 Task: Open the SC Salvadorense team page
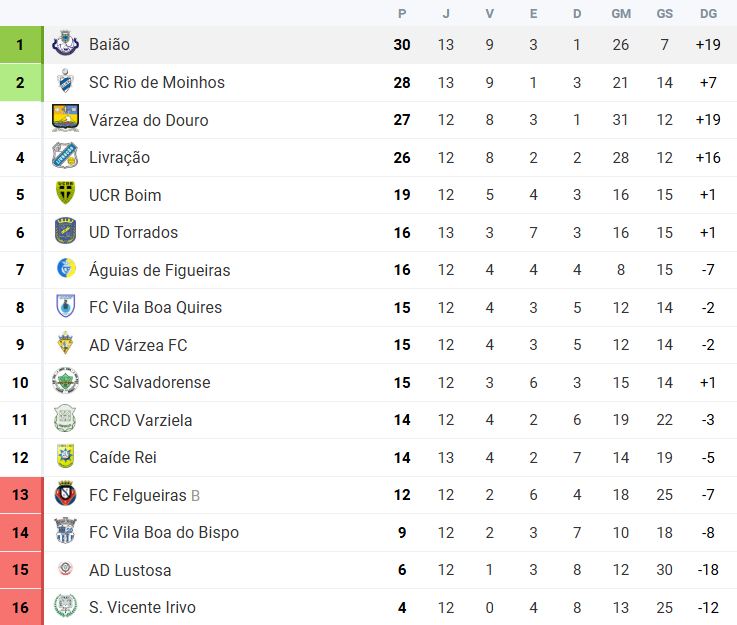click(149, 382)
